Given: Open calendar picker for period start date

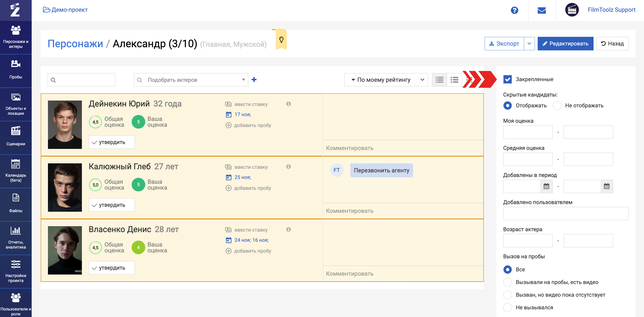Looking at the screenshot, I should pyautogui.click(x=546, y=186).
